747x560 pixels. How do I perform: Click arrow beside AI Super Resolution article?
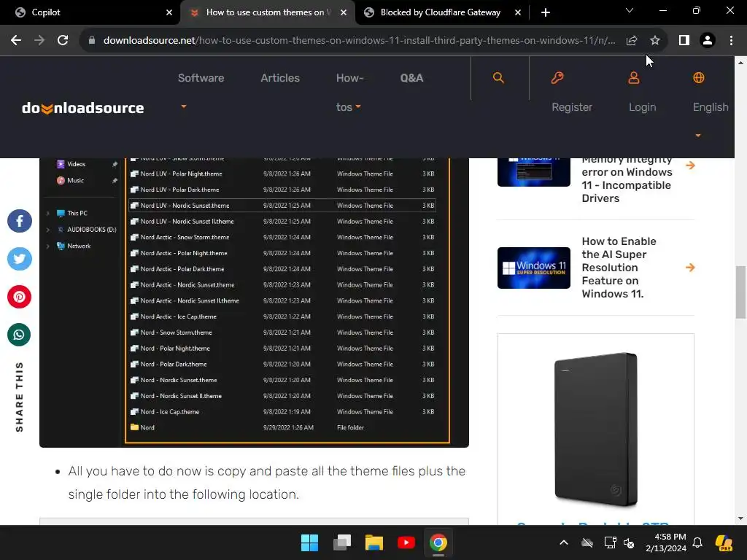pos(690,268)
